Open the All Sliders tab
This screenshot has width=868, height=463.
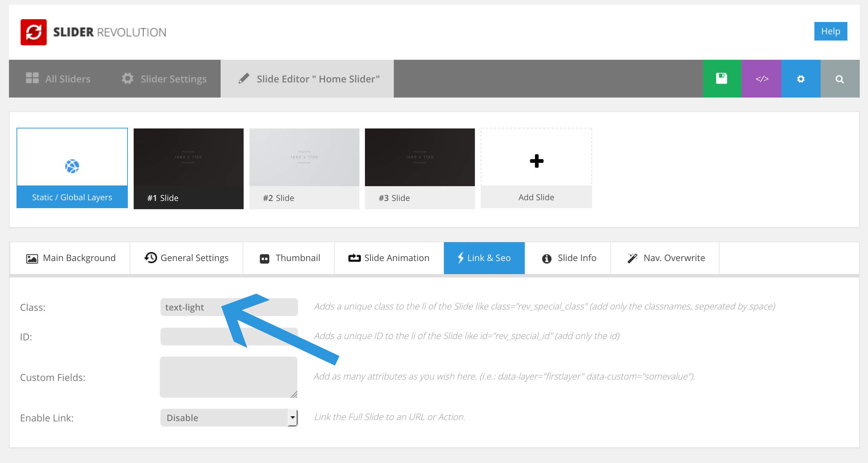click(x=58, y=79)
